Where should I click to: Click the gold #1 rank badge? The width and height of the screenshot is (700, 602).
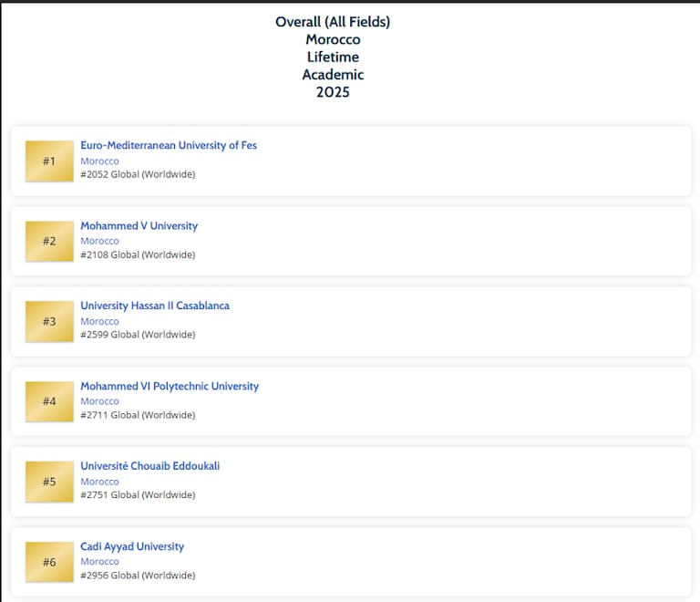point(49,161)
